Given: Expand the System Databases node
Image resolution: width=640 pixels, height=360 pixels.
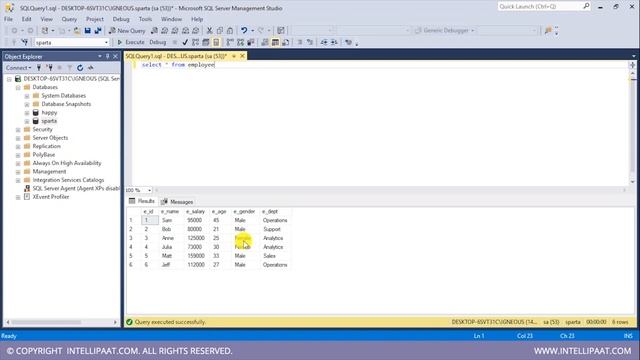Looking at the screenshot, I should [27, 96].
